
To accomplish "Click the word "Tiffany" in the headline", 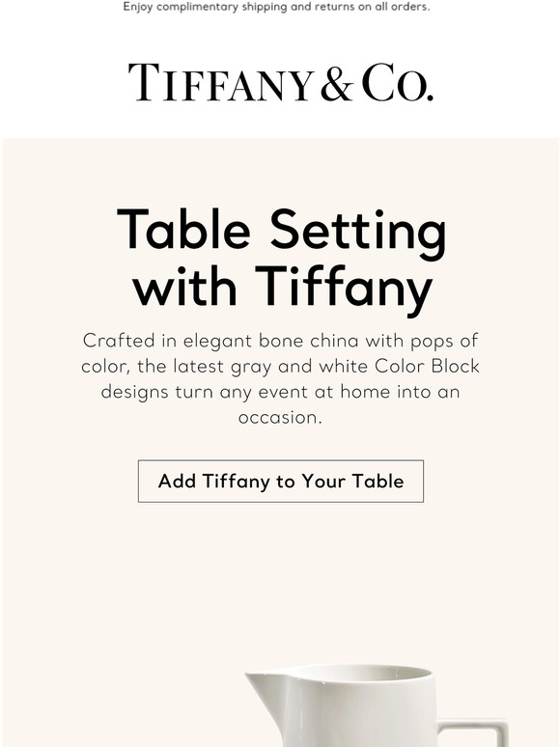I will pyautogui.click(x=344, y=287).
